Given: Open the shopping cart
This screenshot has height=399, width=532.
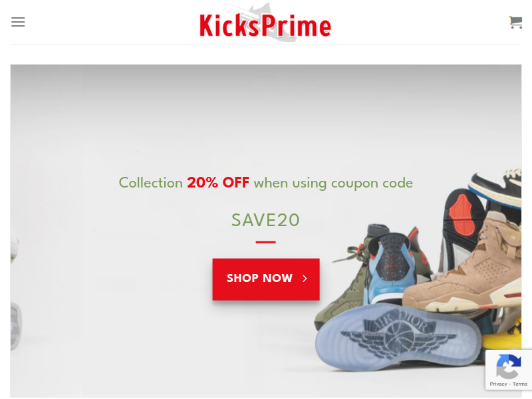Looking at the screenshot, I should tap(515, 23).
